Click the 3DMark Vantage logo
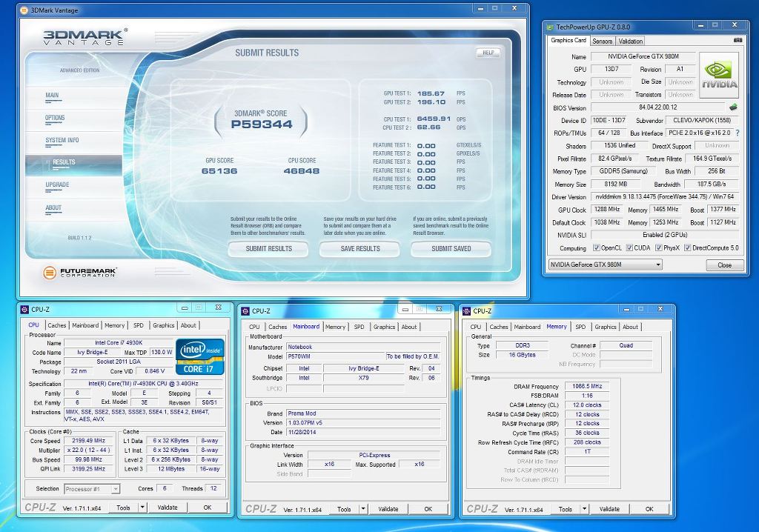Image resolution: width=759 pixels, height=532 pixels. 84,37
